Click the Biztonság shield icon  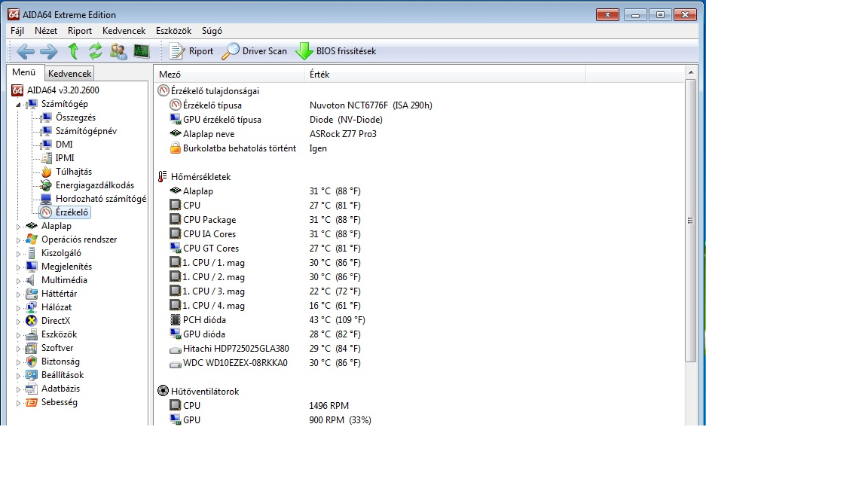click(x=32, y=361)
